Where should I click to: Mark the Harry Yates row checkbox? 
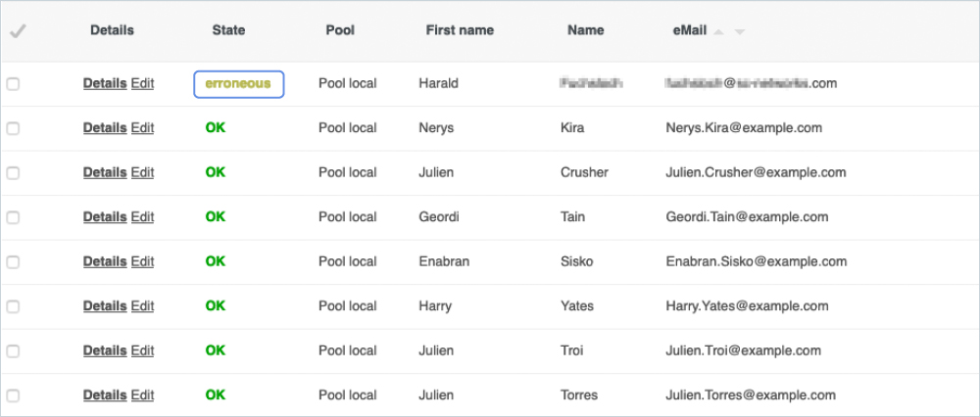(x=13, y=306)
